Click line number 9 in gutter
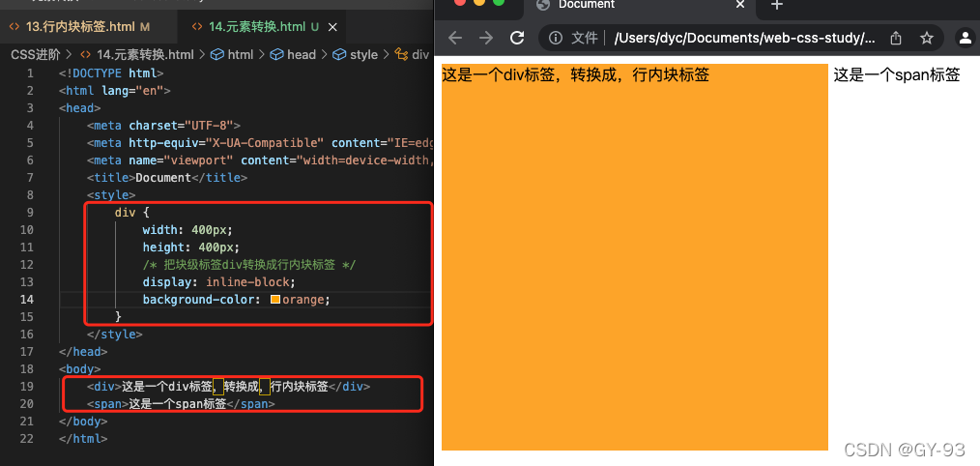The width and height of the screenshot is (980, 466). (x=30, y=213)
